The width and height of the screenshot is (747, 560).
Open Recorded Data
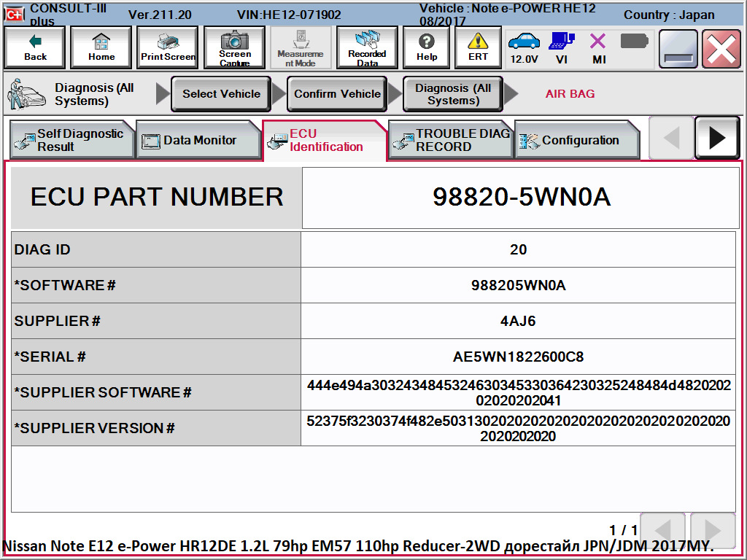pyautogui.click(x=367, y=47)
